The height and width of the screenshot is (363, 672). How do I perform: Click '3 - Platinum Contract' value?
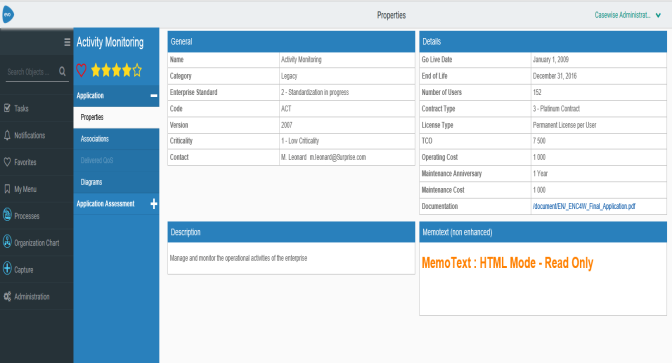coord(556,108)
